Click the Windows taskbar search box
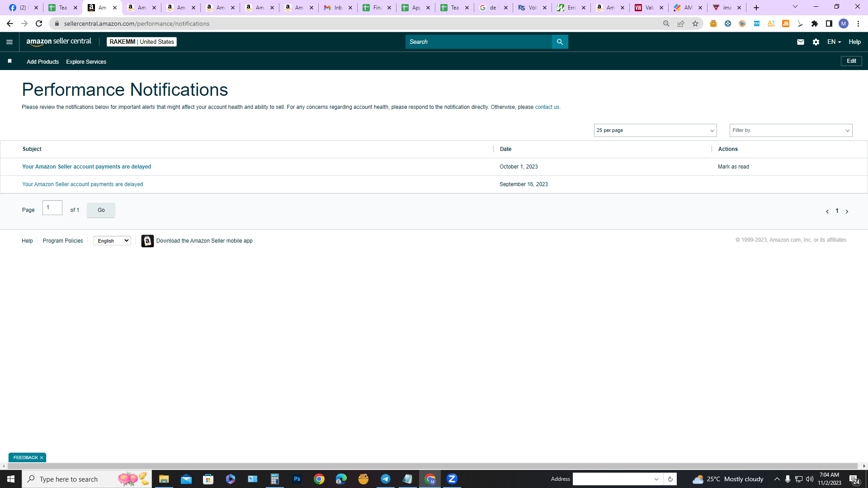This screenshot has width=868, height=488. (87, 479)
